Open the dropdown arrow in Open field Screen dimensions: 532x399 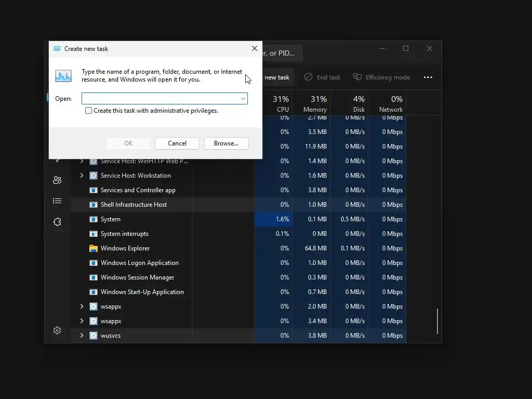243,99
